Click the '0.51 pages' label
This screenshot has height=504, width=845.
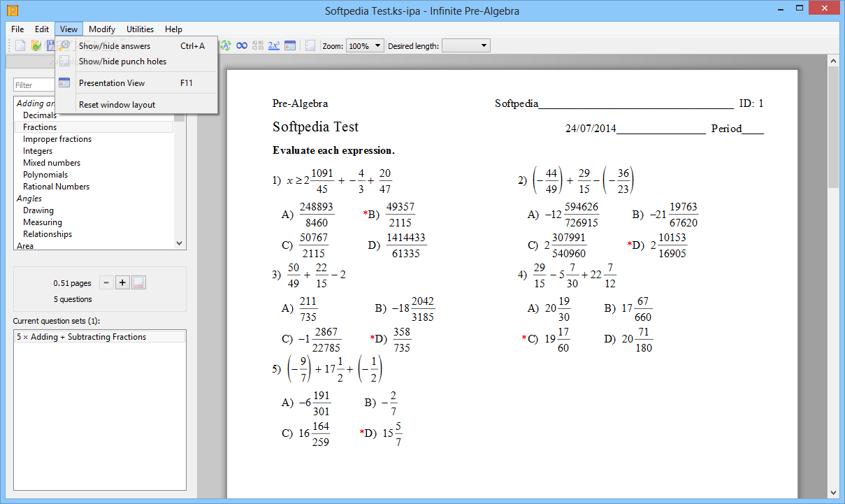[72, 283]
